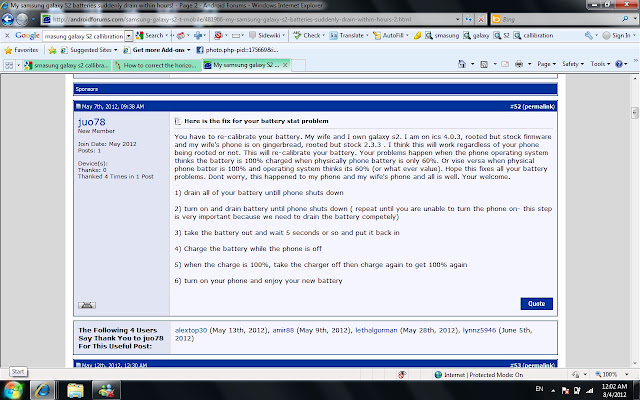Click the Help question mark icon
640x400 pixels.
pos(619,64)
